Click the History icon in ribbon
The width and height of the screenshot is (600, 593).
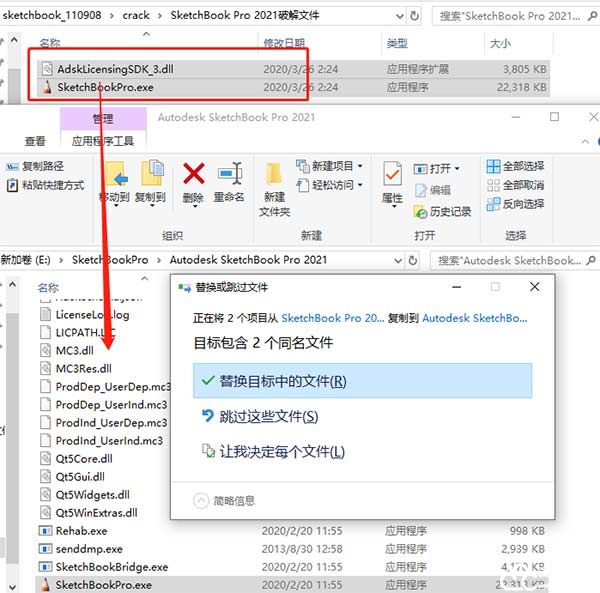(x=420, y=212)
